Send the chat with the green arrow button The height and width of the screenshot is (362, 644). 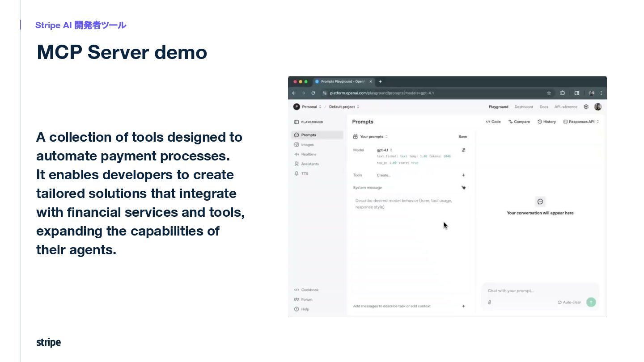591,303
